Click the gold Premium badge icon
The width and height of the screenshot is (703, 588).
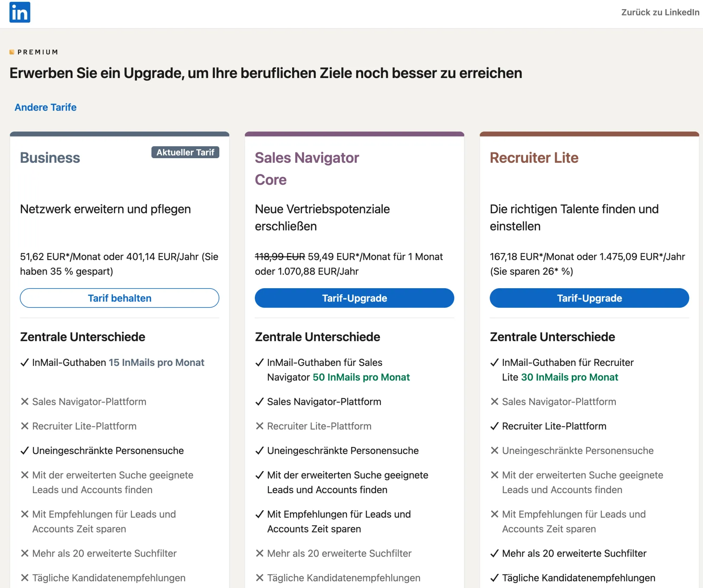point(12,52)
